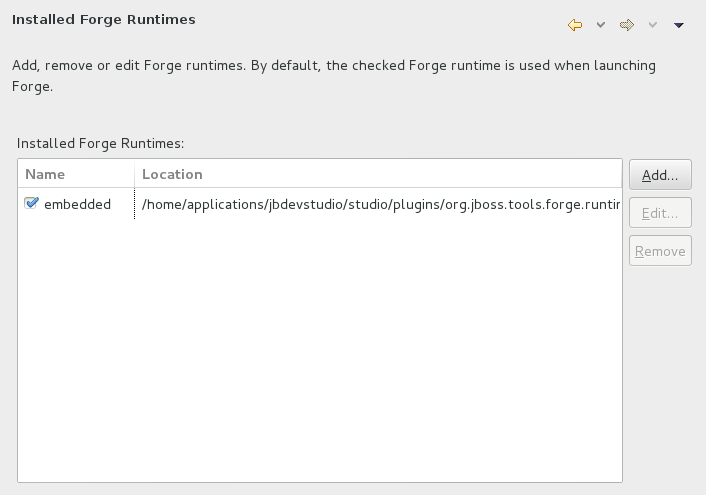
Task: Click empty Name column area below embedded
Action: coord(76,340)
